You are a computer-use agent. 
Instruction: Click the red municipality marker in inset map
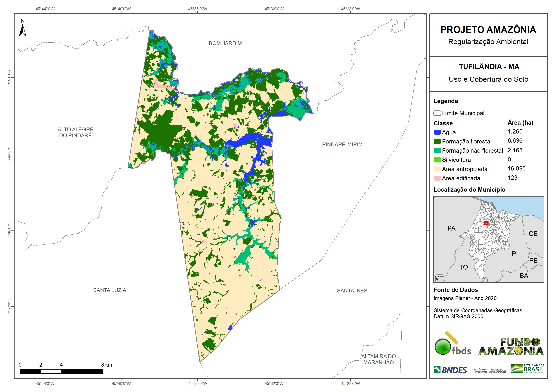[486, 223]
